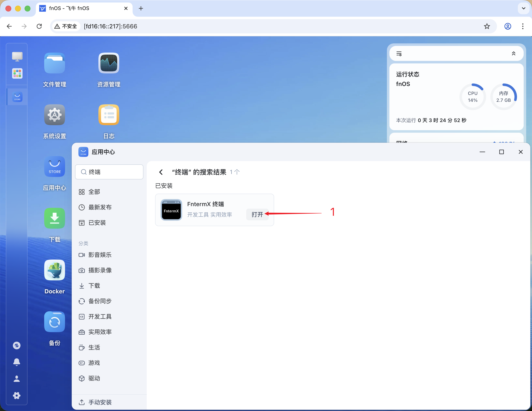Viewport: 532px width, 411px height.
Task: Select the 已安装 category
Action: (x=97, y=223)
